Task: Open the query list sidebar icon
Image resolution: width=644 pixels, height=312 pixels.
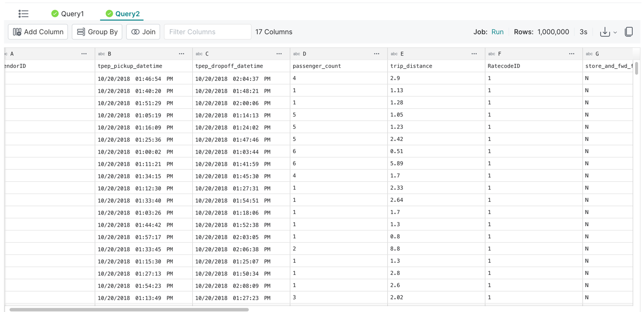Action: (23, 14)
